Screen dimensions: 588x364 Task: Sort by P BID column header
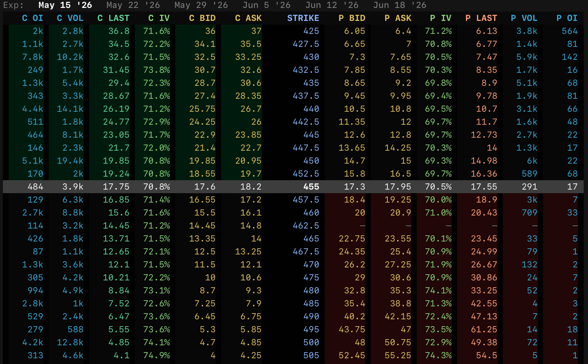coord(352,18)
